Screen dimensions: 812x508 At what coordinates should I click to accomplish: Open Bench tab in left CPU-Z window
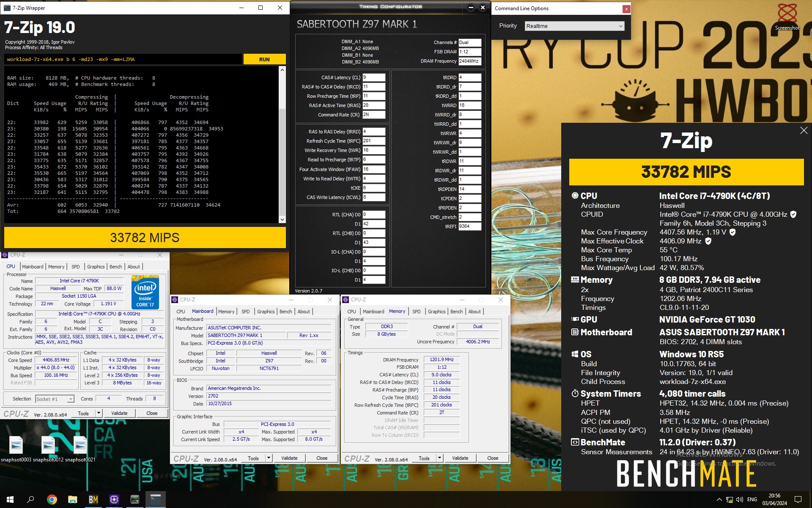115,267
